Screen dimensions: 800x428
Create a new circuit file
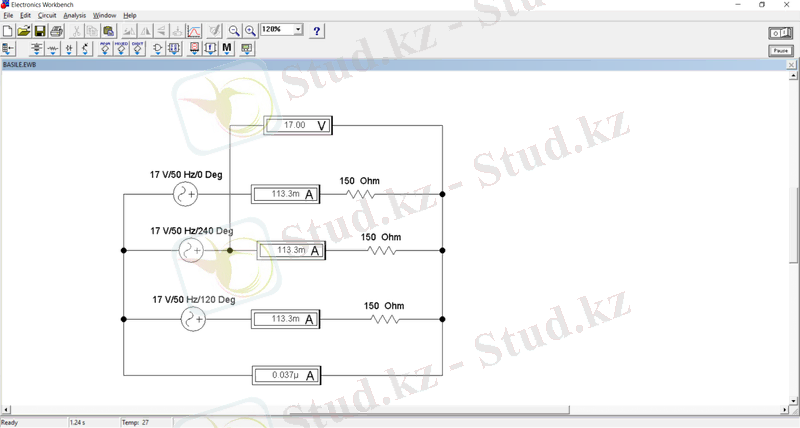point(8,31)
